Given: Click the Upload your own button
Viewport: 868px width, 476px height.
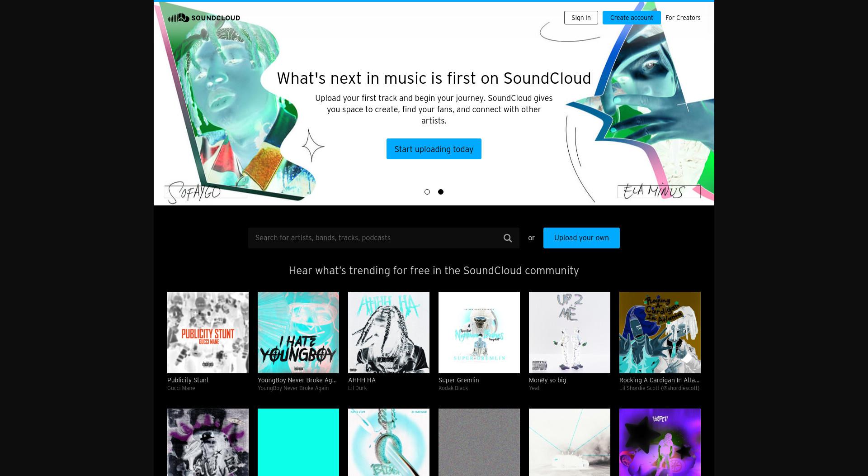Looking at the screenshot, I should pos(581,238).
